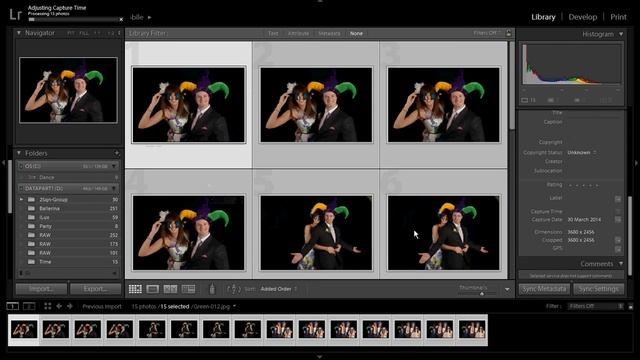Click the Navigator preview image
This screenshot has height=360, width=640.
pos(68,90)
